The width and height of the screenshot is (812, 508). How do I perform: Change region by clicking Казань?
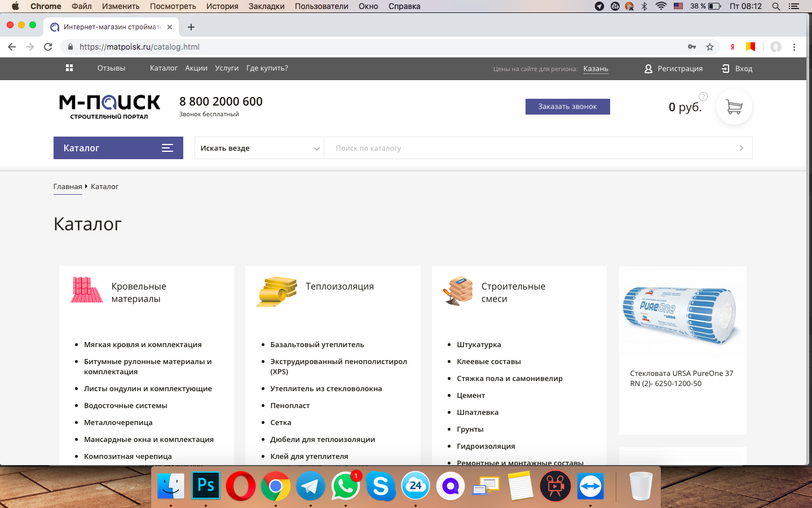[595, 69]
